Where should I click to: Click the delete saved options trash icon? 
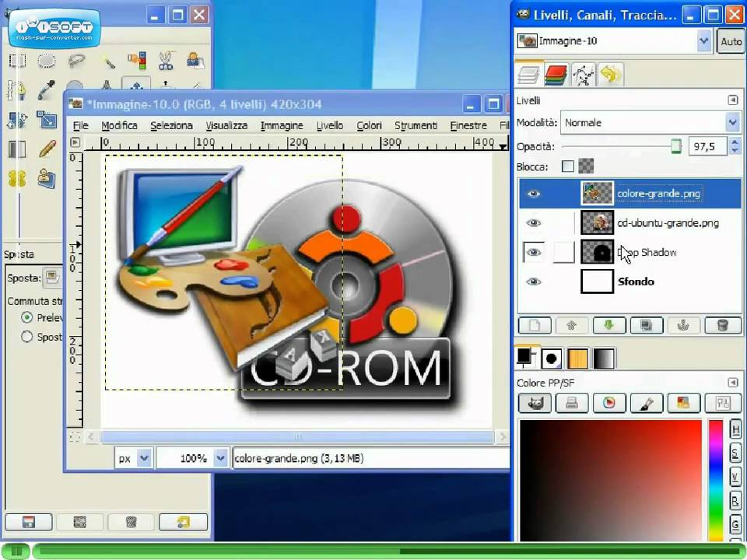tap(132, 522)
